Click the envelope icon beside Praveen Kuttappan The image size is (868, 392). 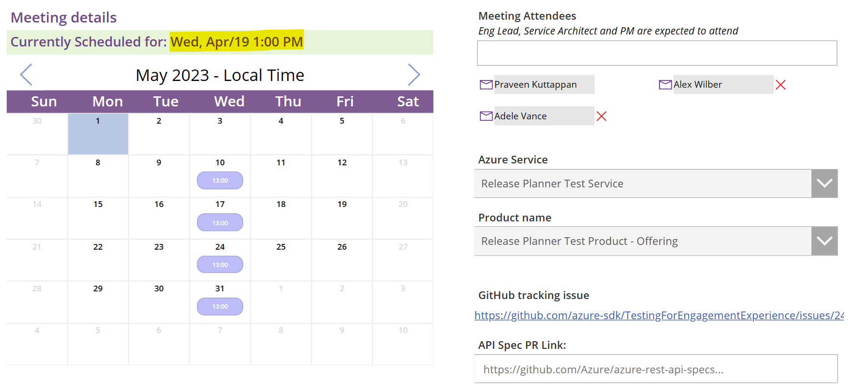click(x=486, y=84)
